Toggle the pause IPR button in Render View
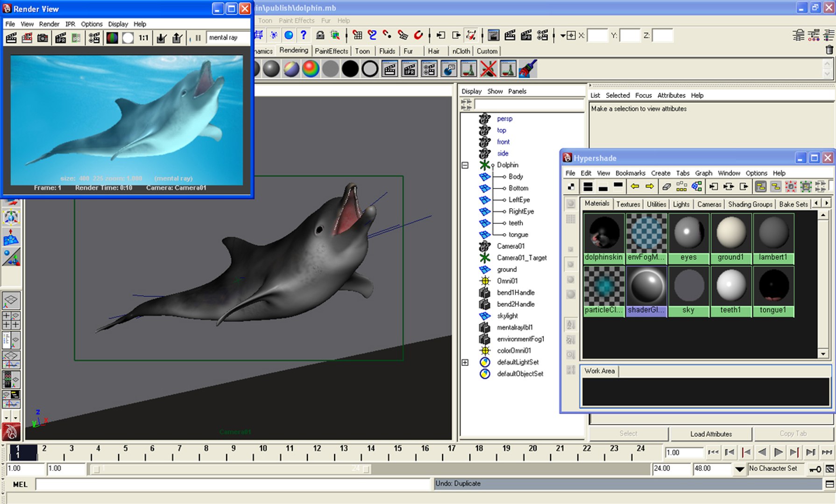The width and height of the screenshot is (836, 504). tap(198, 38)
